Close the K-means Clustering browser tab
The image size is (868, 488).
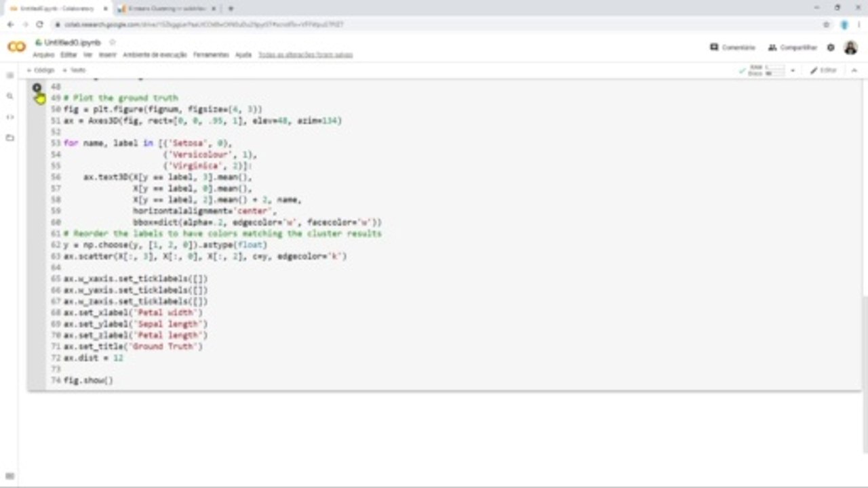[x=214, y=8]
